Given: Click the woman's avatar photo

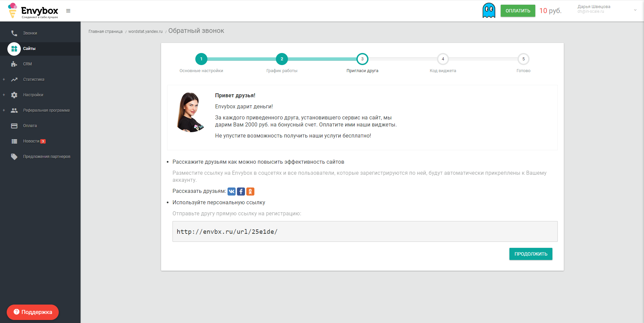Looking at the screenshot, I should [x=190, y=112].
